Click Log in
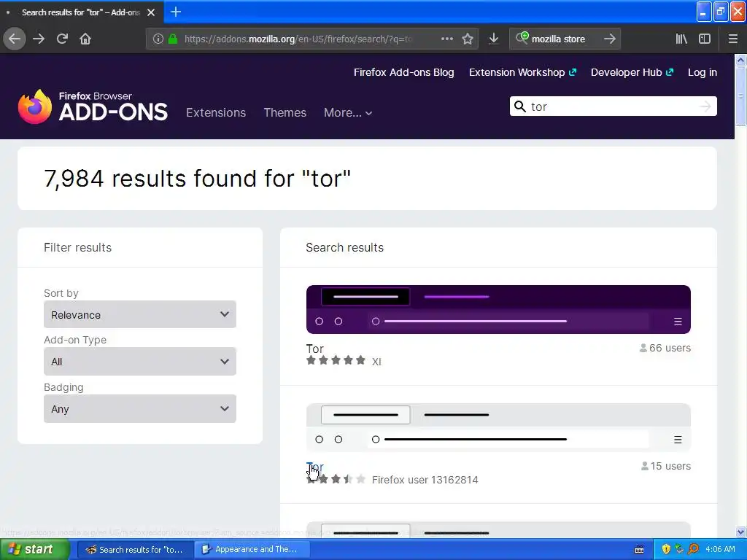This screenshot has height=560, width=747. tap(703, 72)
